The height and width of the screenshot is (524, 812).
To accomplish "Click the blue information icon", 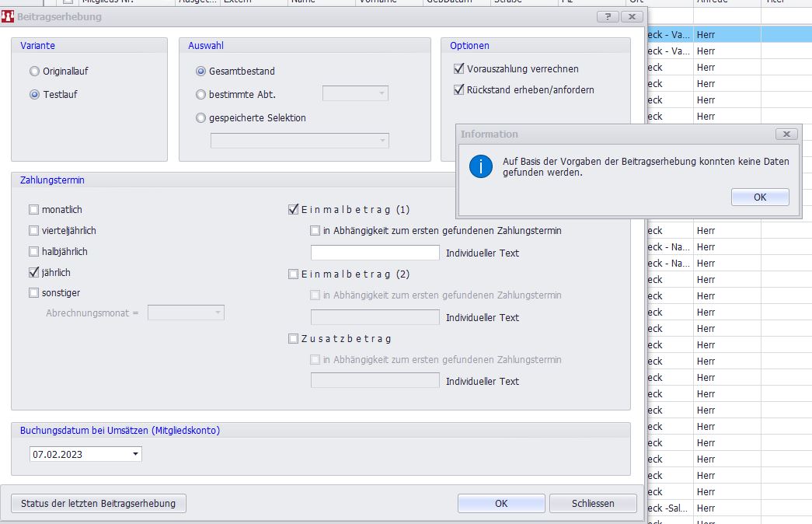I will click(481, 166).
